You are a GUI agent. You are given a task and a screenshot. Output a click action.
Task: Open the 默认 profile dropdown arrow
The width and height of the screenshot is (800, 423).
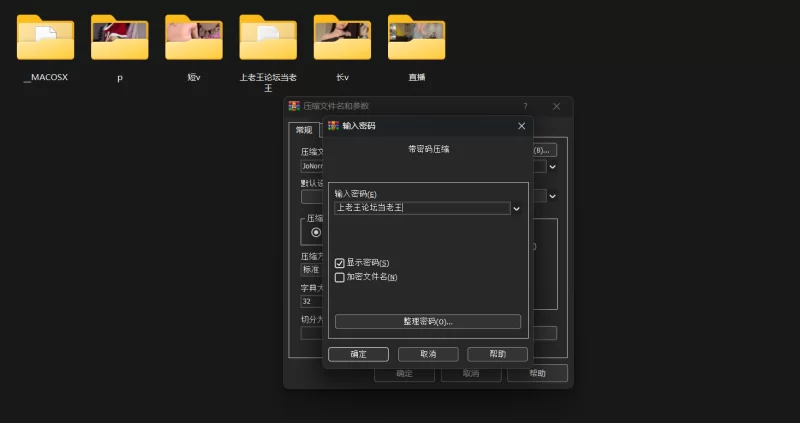(552, 197)
